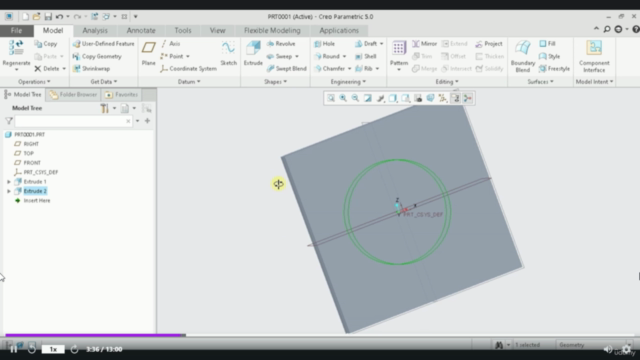The width and height of the screenshot is (640, 360).
Task: Open the File menu
Action: coord(16,31)
